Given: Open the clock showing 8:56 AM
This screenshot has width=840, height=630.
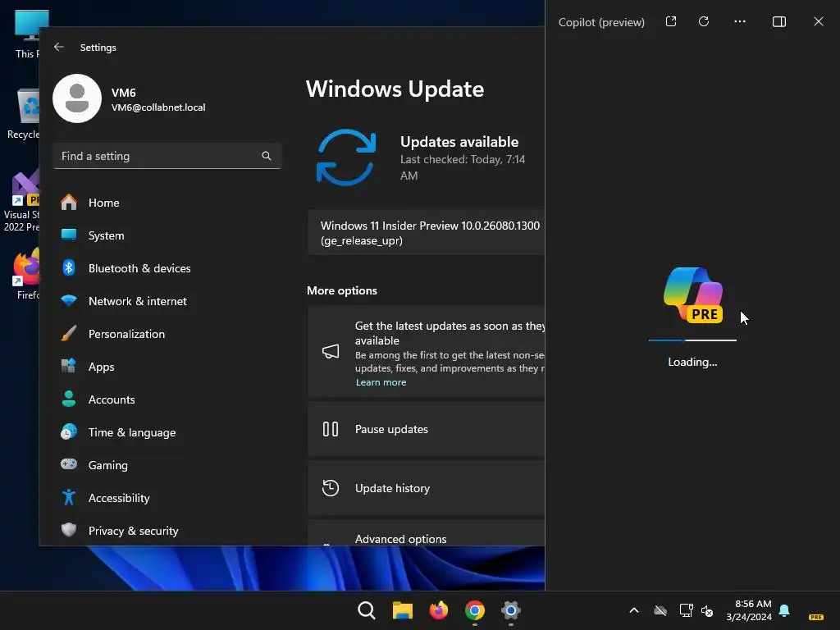Looking at the screenshot, I should 749,610.
